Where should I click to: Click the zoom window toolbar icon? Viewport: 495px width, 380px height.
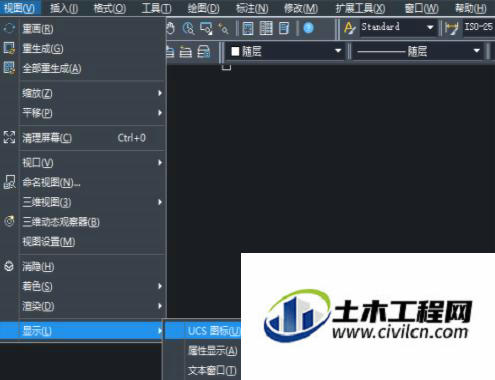206,28
